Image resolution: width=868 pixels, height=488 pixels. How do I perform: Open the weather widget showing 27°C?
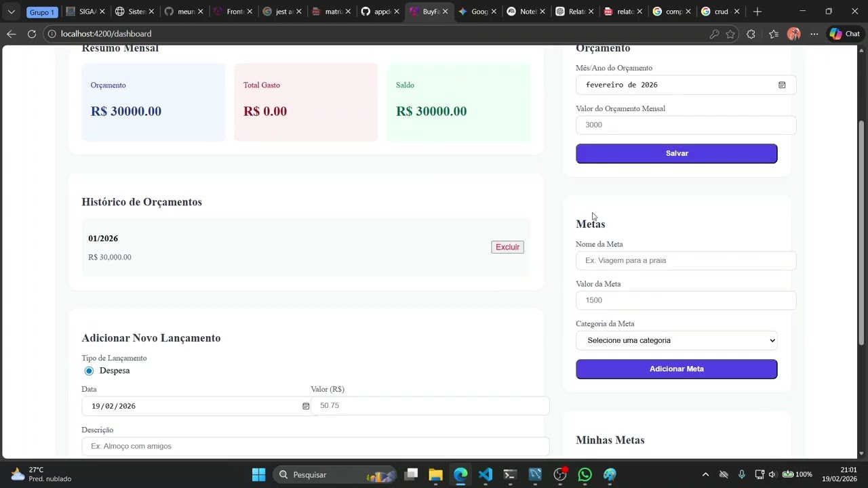(x=41, y=474)
